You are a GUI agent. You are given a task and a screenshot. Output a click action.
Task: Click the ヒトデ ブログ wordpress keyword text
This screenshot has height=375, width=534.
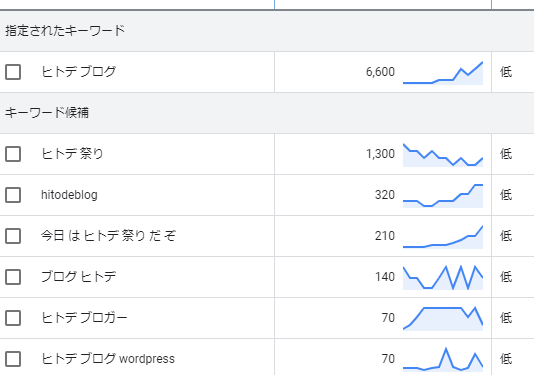click(x=108, y=359)
